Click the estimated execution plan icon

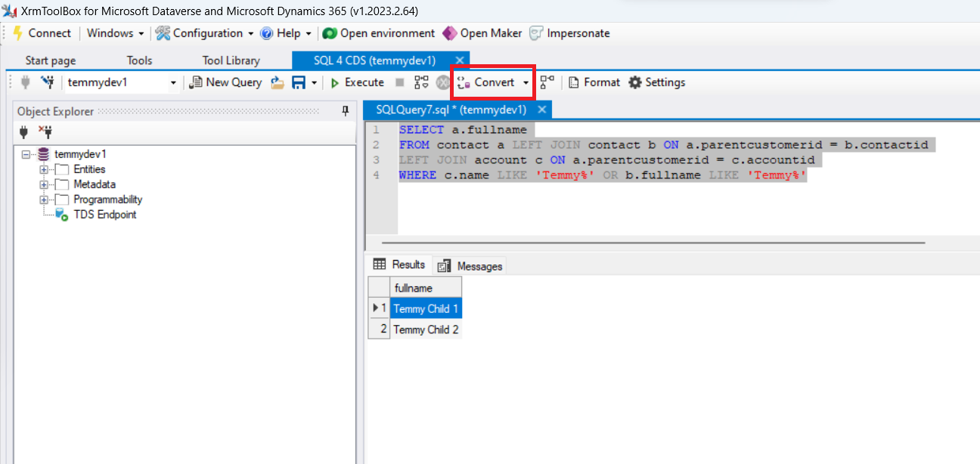click(x=421, y=82)
